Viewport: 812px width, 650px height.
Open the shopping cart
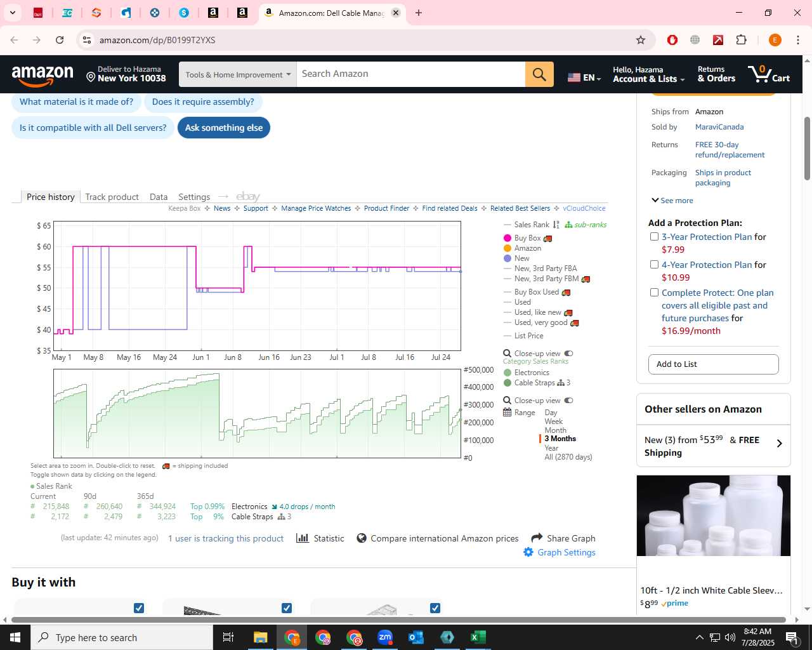(768, 74)
